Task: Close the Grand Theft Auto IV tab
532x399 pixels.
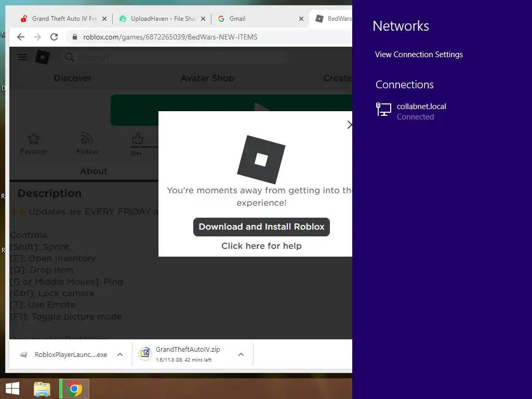Action: pyautogui.click(x=104, y=19)
